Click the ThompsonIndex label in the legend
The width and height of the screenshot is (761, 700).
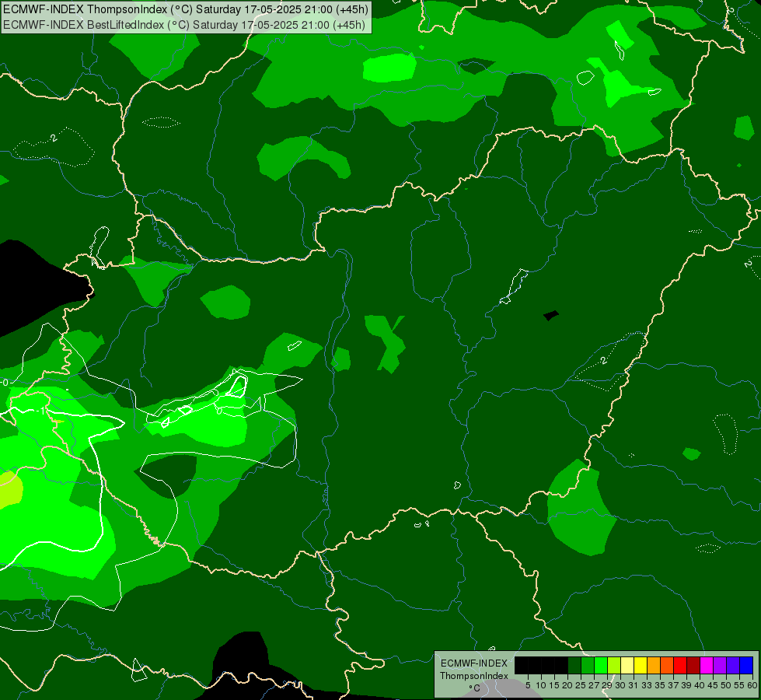[474, 676]
